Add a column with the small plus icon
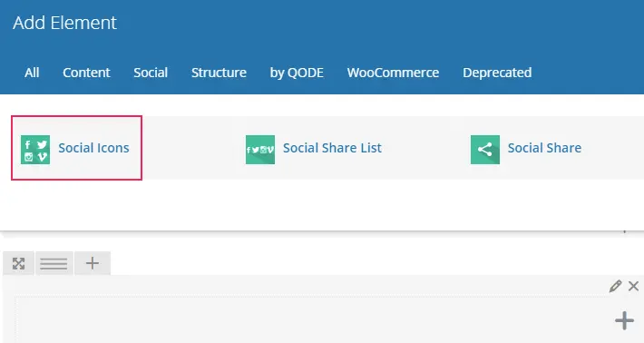Screen dimensions: 644x343 pyautogui.click(x=93, y=263)
